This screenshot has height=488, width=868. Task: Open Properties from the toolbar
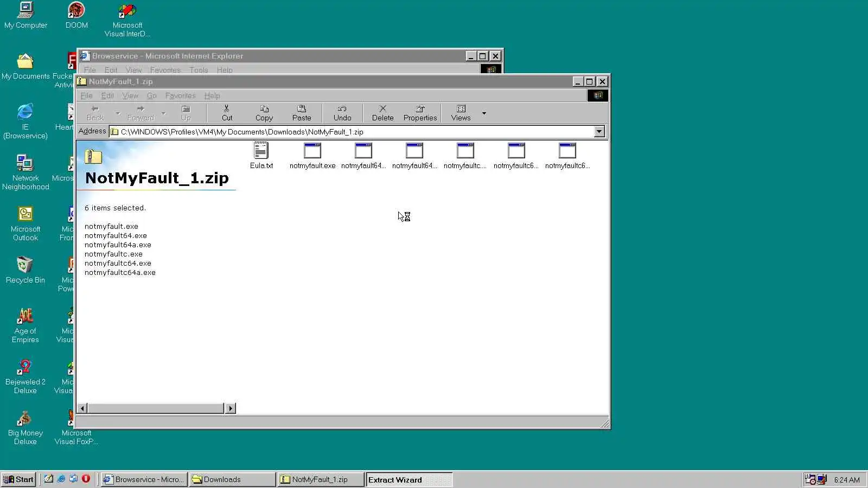[x=420, y=113]
